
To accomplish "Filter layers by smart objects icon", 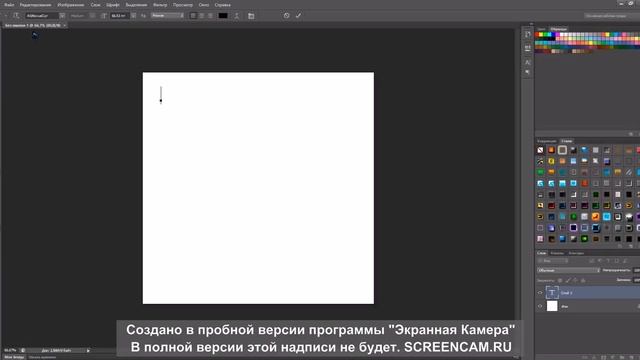I will point(625,261).
